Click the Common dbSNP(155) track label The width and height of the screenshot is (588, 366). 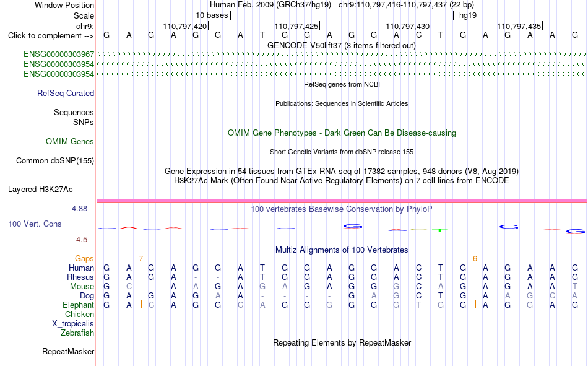tap(54, 160)
